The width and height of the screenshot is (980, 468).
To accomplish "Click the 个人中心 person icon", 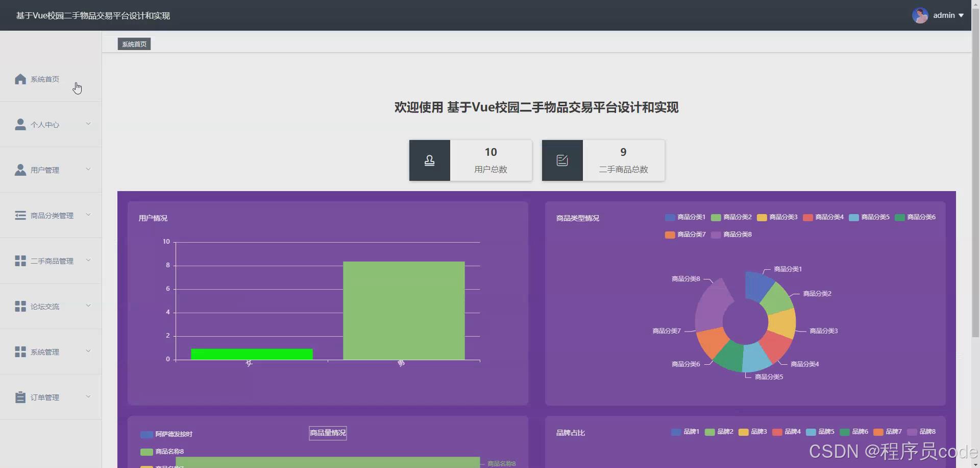I will coord(20,124).
